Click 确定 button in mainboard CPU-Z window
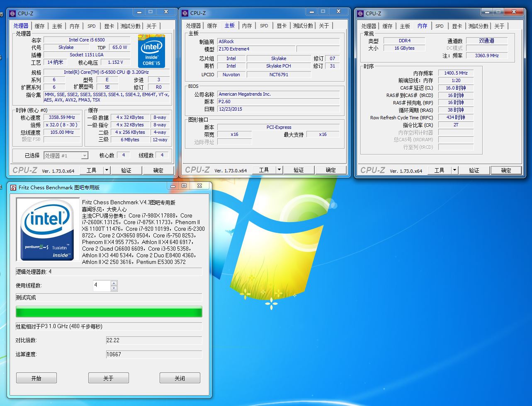Screen dimensions: 532x406 [x=331, y=170]
